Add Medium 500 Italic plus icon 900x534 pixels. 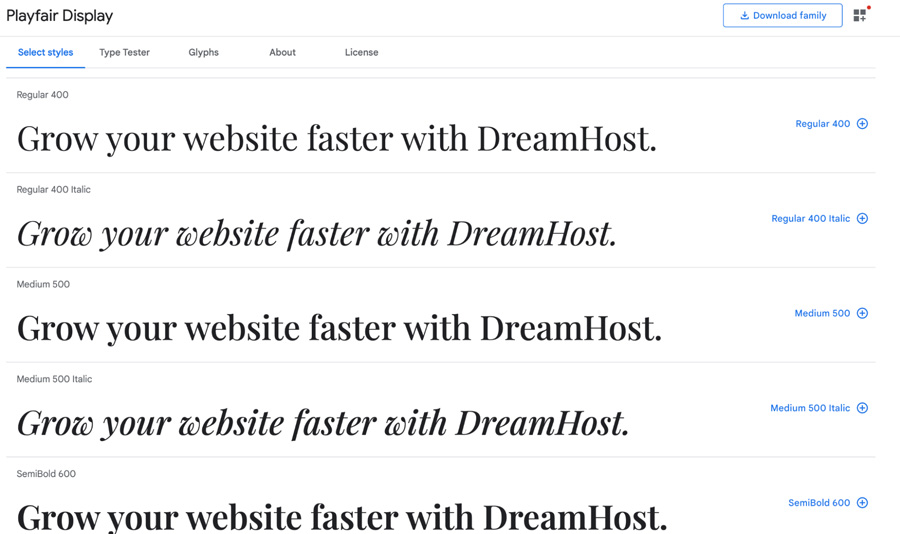pyautogui.click(x=862, y=408)
